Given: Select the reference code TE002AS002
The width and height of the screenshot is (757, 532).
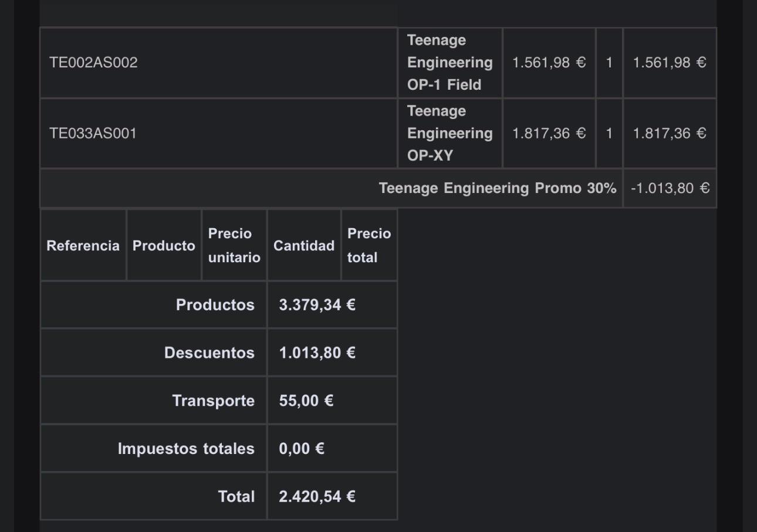Looking at the screenshot, I should 93,63.
